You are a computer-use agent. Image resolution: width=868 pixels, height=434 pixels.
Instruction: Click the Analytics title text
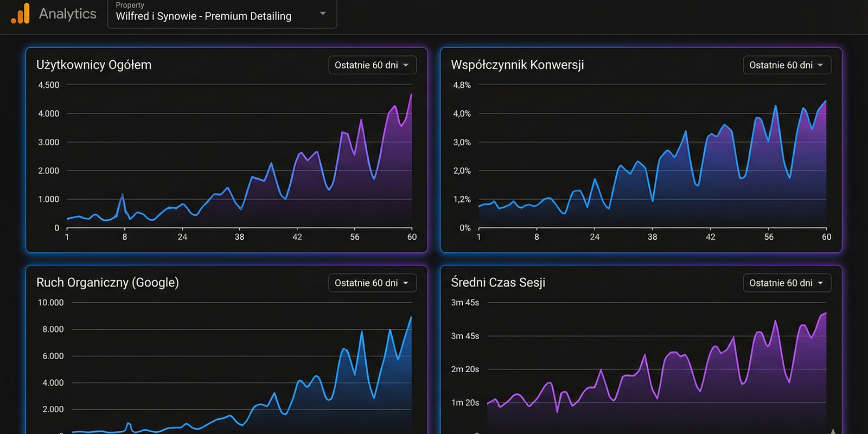67,14
